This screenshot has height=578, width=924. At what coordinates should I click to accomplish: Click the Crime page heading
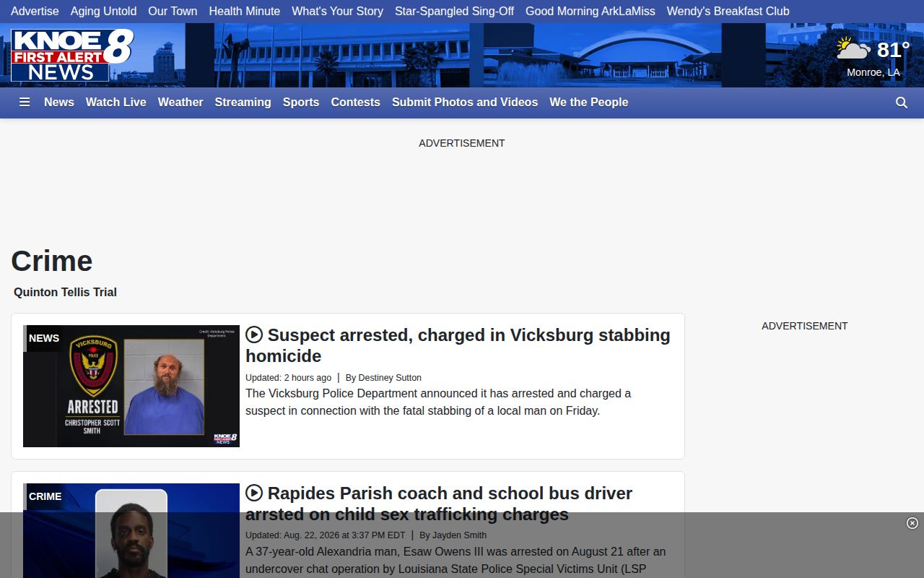52,261
